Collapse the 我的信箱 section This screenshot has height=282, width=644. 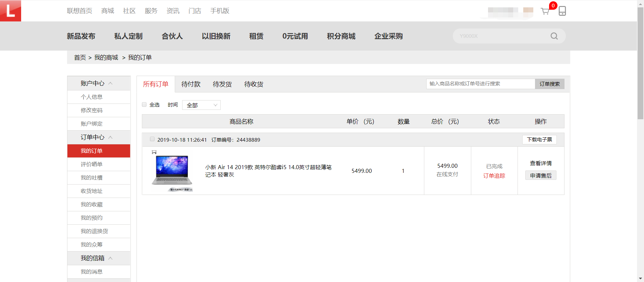(x=110, y=258)
